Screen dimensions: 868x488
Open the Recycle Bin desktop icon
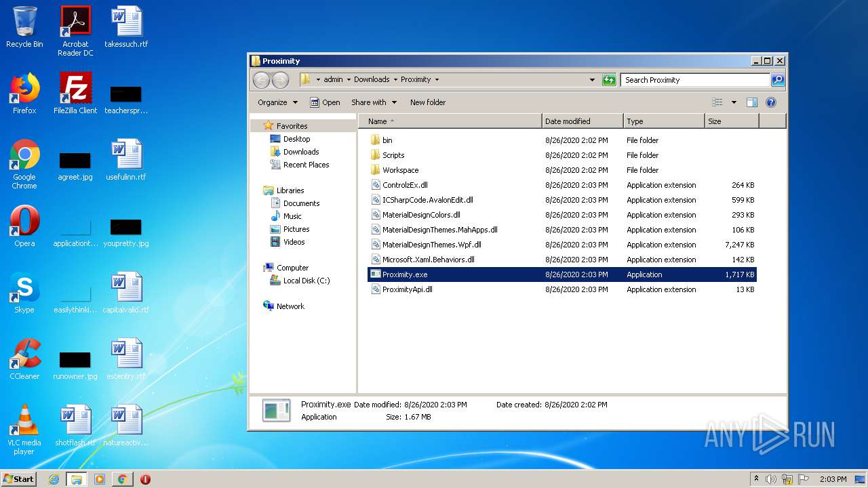(24, 27)
